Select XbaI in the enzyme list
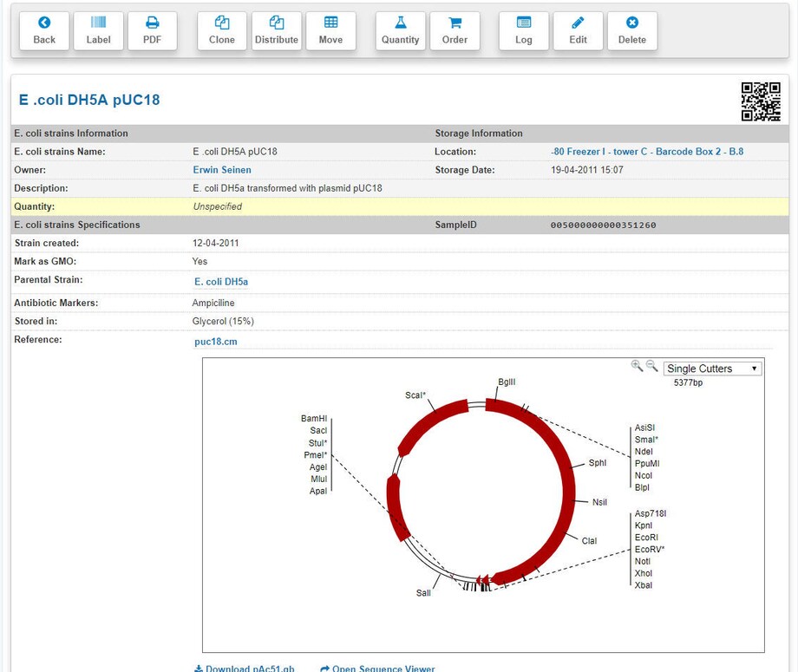This screenshot has height=672, width=798. [x=644, y=585]
